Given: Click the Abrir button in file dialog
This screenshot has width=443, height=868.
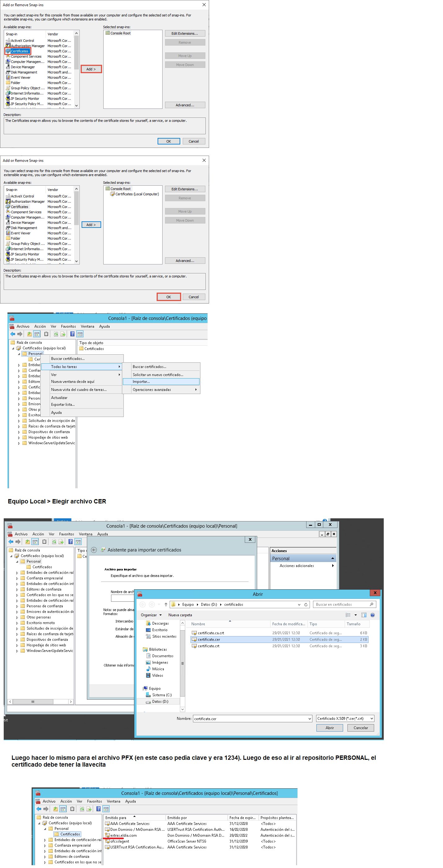Looking at the screenshot, I should (x=329, y=728).
